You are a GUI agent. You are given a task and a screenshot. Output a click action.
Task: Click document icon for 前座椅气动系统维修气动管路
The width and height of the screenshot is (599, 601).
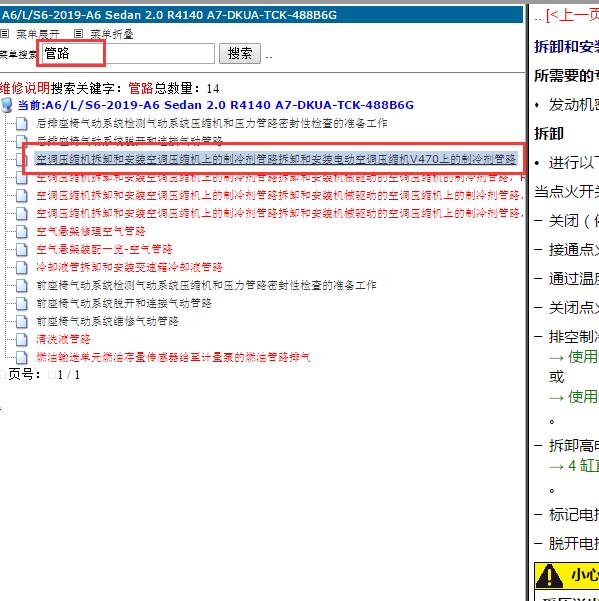22,322
